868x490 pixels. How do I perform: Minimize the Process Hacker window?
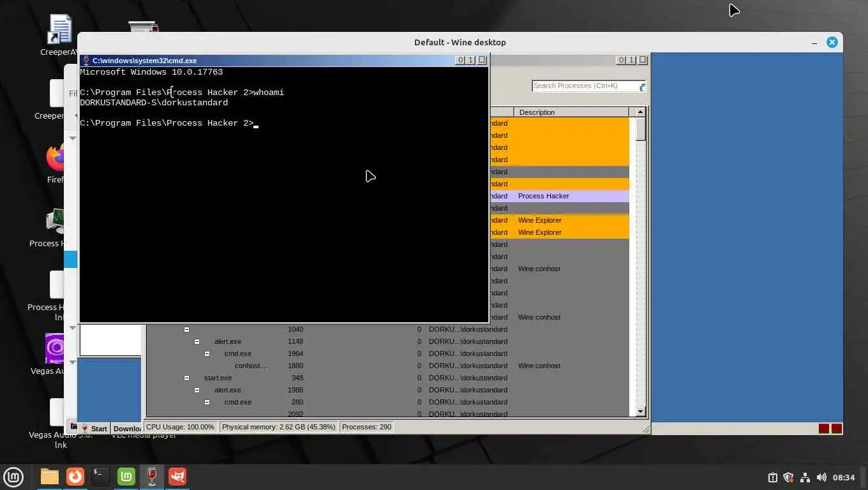coord(621,60)
